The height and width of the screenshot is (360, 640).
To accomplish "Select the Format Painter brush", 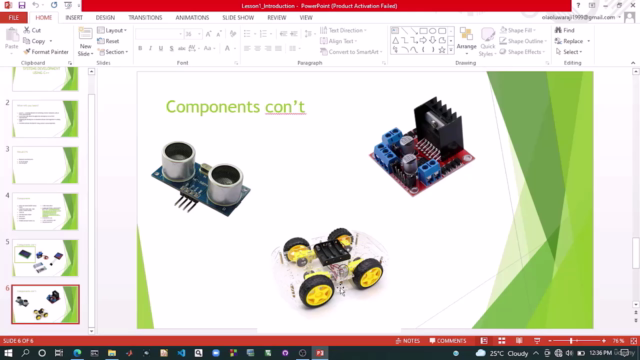I will 46,52.
